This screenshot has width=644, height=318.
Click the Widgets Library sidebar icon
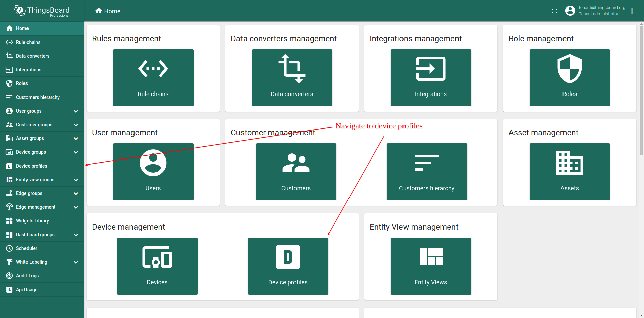point(9,221)
